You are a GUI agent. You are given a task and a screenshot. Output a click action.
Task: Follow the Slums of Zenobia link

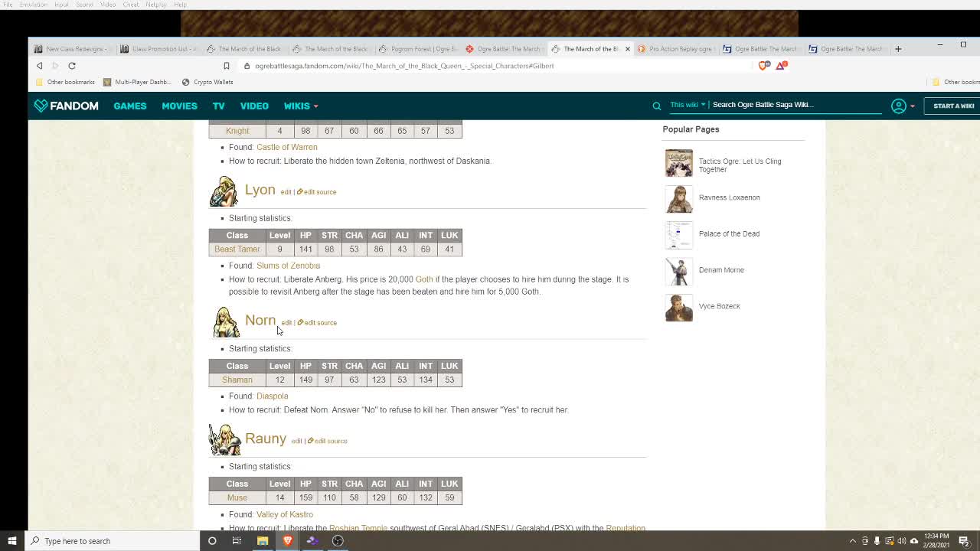[288, 266]
